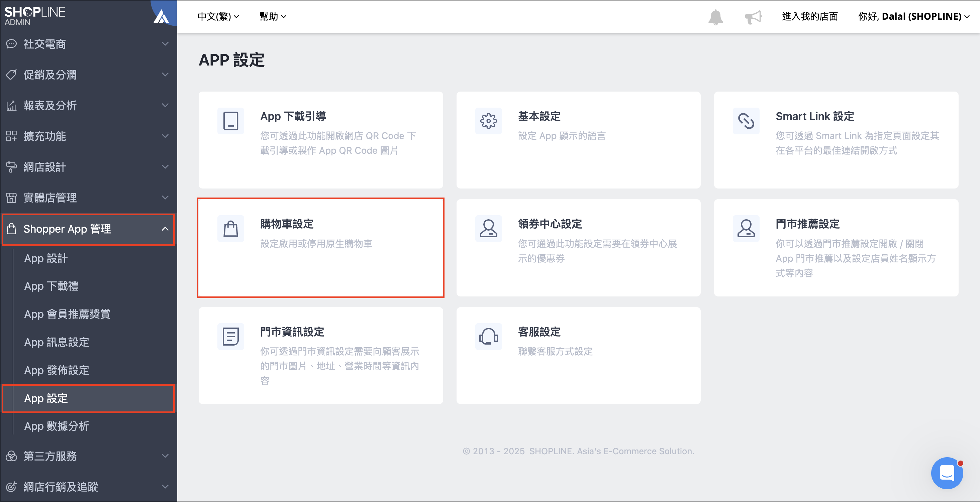Screen dimensions: 980x502
Task: Open the 客服設定 card title
Action: click(x=540, y=332)
